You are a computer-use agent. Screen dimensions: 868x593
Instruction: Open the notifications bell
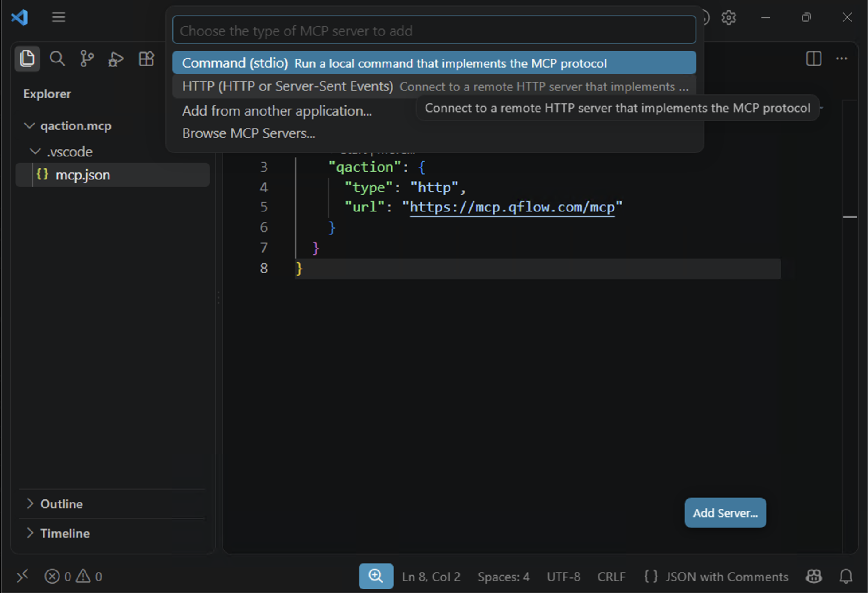tap(846, 576)
